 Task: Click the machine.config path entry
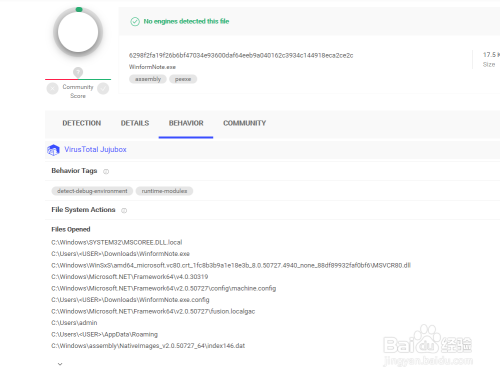click(x=164, y=288)
